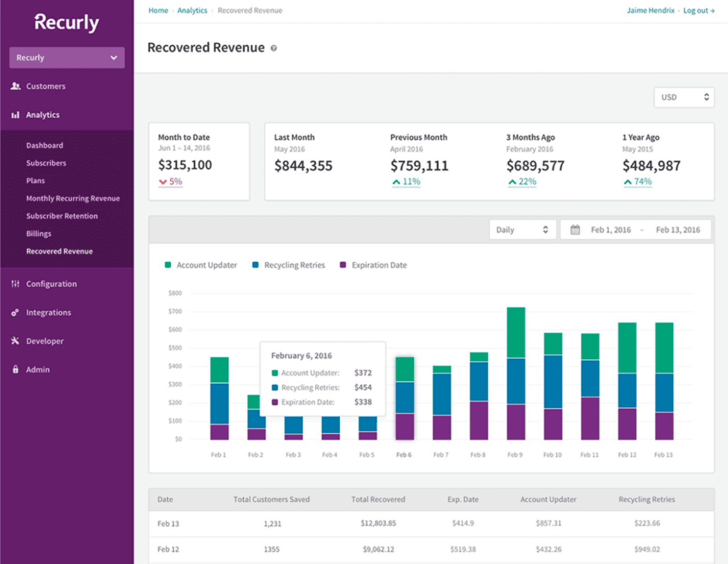
Task: Click Month to Date 5% decrease indicator
Action: pos(170,182)
